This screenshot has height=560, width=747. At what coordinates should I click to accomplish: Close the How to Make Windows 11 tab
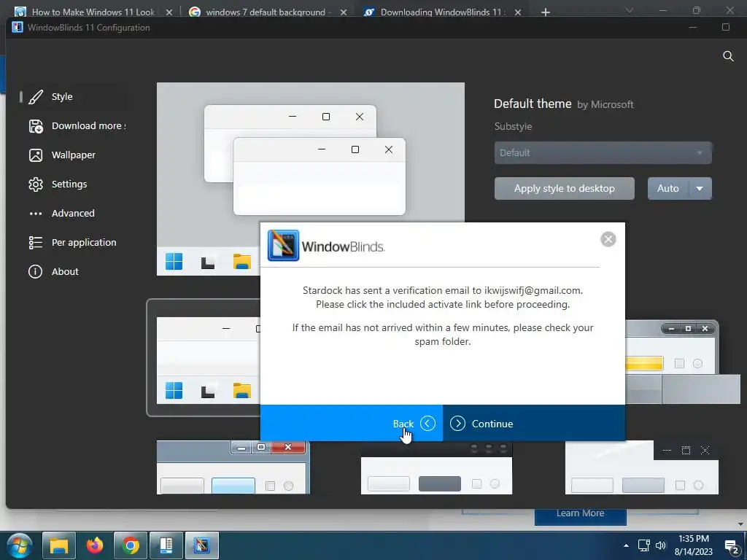(x=169, y=12)
